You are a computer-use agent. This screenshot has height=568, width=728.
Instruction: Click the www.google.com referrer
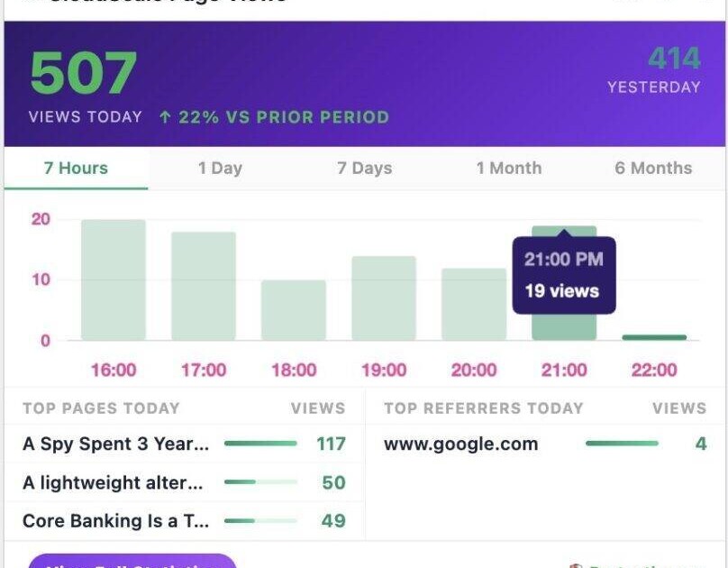tap(460, 444)
